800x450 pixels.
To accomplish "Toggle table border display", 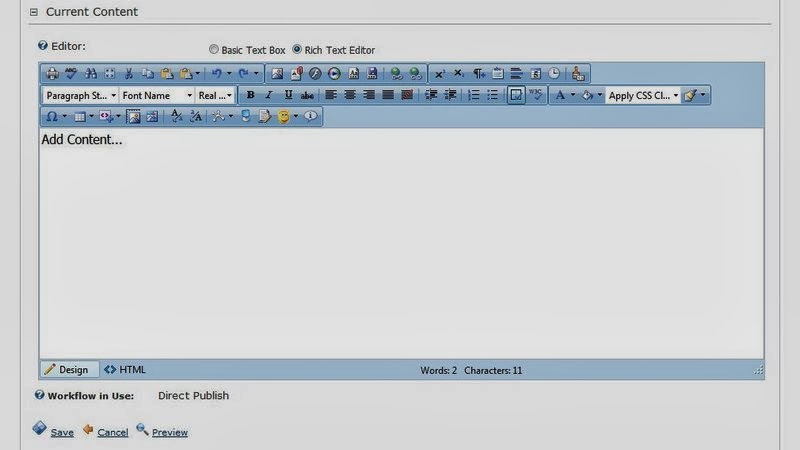I will point(516,95).
